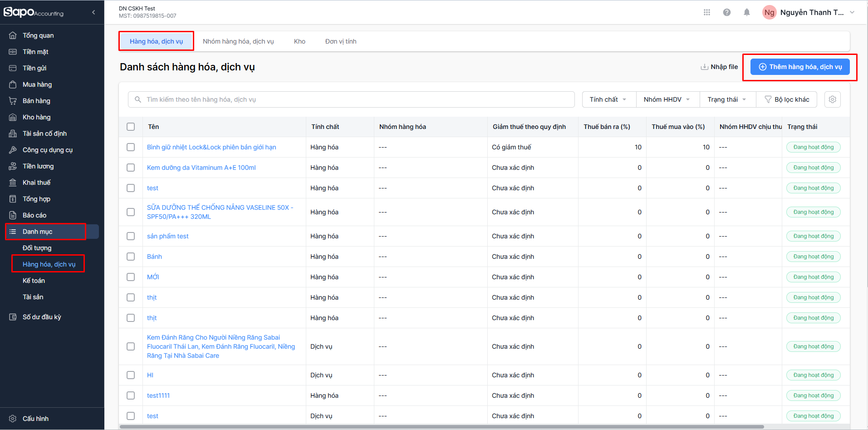Select checkbox for test1111 item
868x430 pixels.
(x=131, y=395)
